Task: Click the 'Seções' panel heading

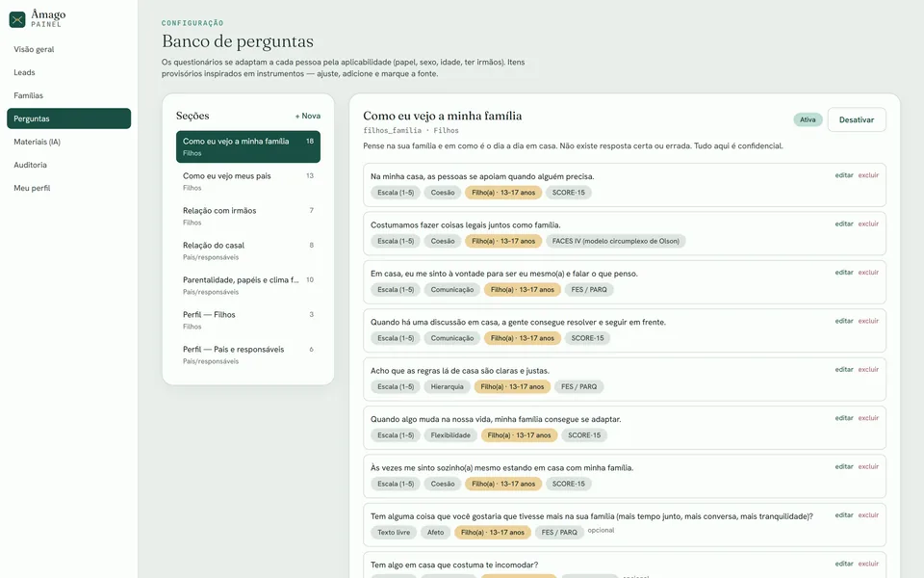Action: [192, 116]
